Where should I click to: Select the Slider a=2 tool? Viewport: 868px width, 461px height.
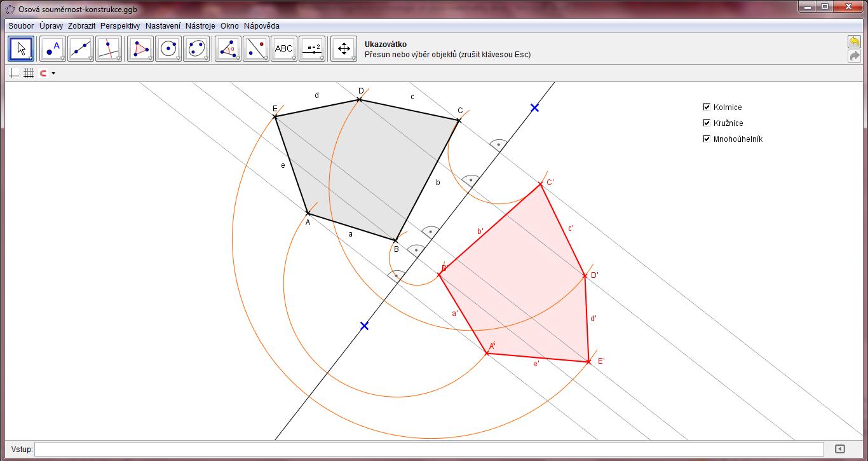tap(312, 48)
